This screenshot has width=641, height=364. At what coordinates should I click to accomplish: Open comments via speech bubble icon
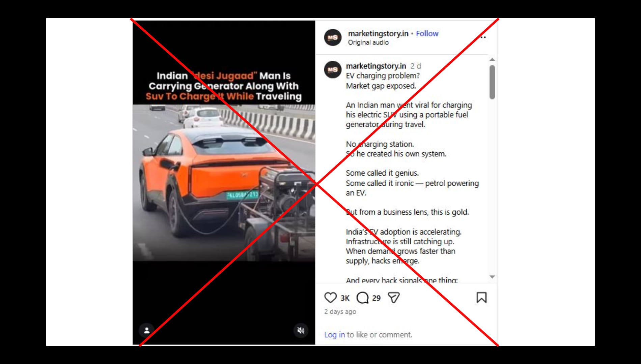coord(363,298)
